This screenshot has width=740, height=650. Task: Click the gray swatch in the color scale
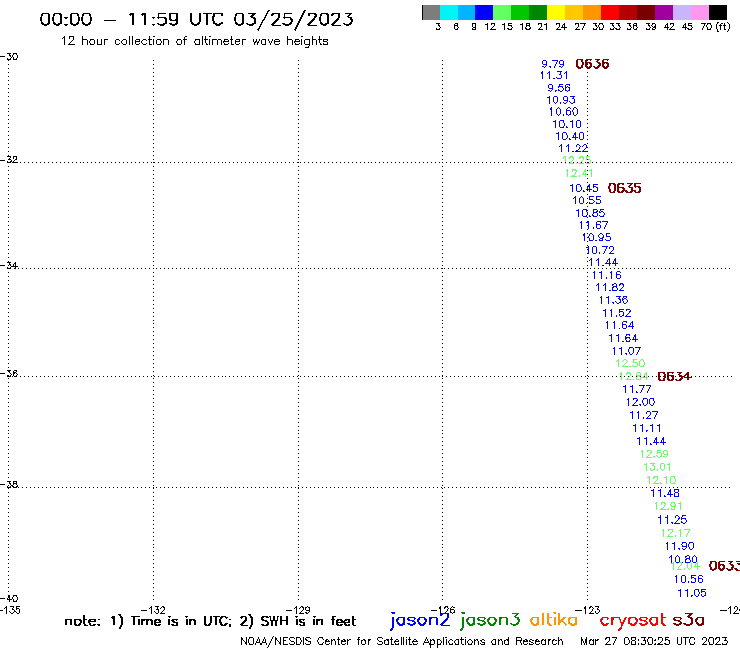click(431, 12)
